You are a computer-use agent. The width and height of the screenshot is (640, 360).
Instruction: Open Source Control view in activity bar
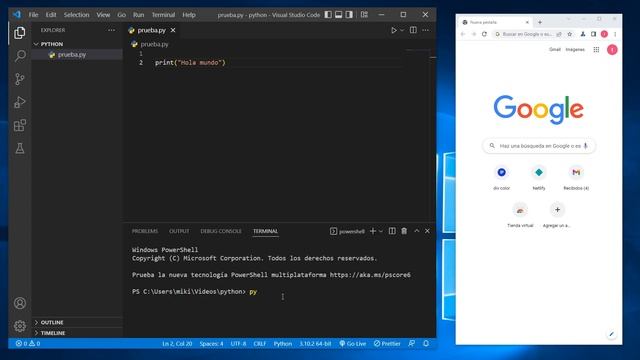[x=20, y=79]
